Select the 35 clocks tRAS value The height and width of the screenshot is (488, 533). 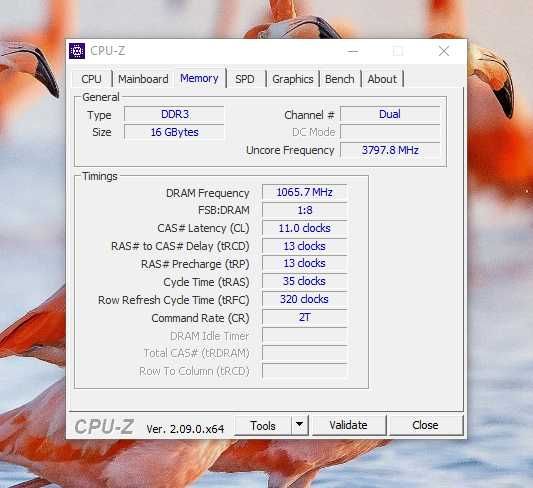pos(305,281)
